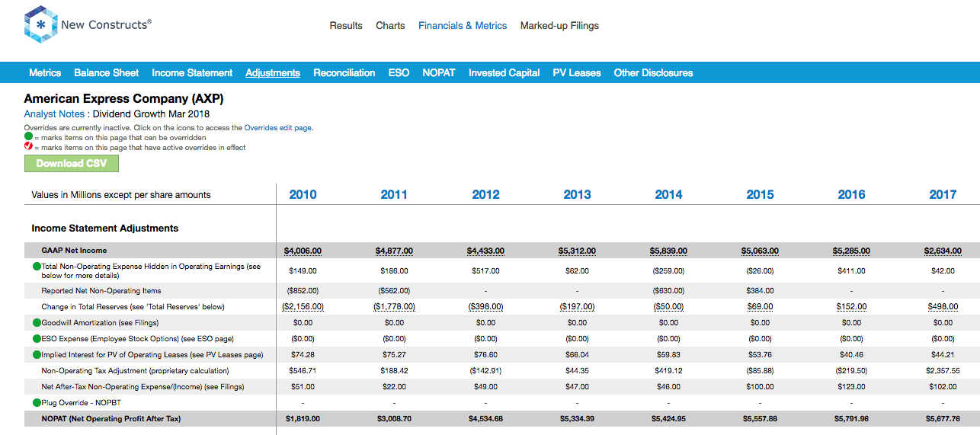Go to Financials & Metrics
The width and height of the screenshot is (980, 435).
coord(463,26)
